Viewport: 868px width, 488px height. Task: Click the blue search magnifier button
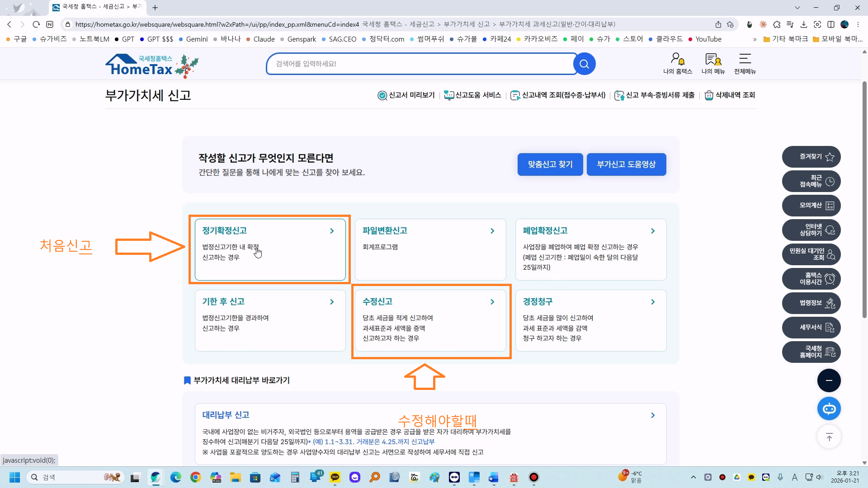[584, 64]
